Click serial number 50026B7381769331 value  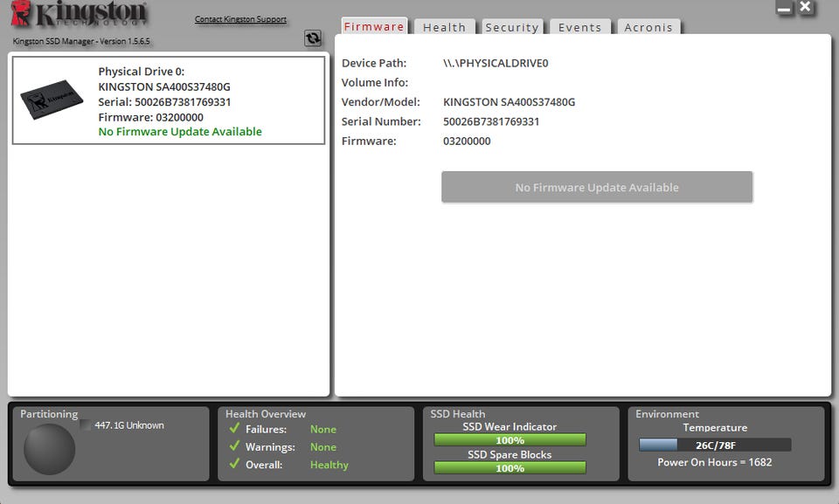coord(490,121)
